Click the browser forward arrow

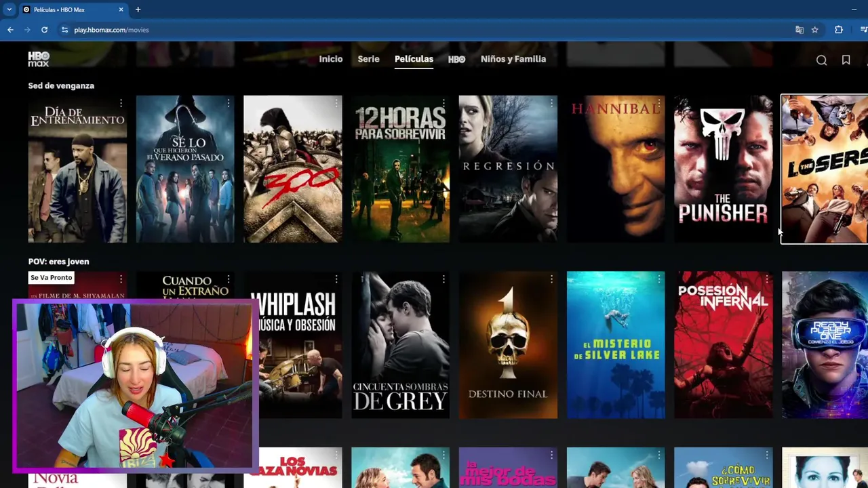(28, 30)
